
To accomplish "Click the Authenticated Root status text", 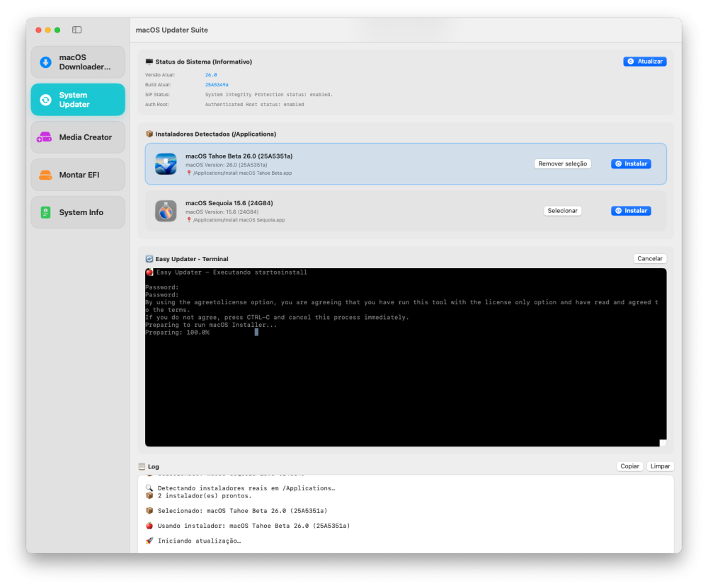I will click(x=255, y=105).
